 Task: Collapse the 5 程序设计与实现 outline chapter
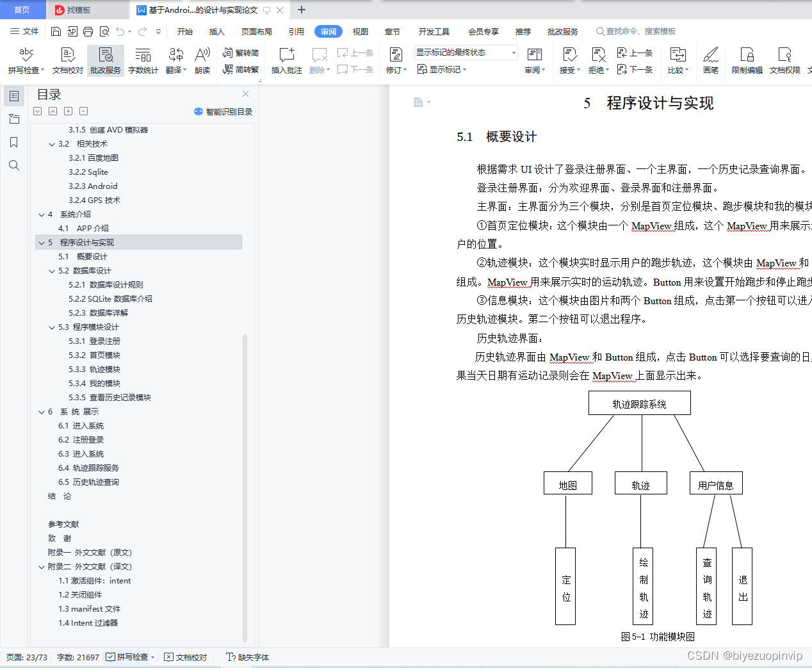click(41, 242)
